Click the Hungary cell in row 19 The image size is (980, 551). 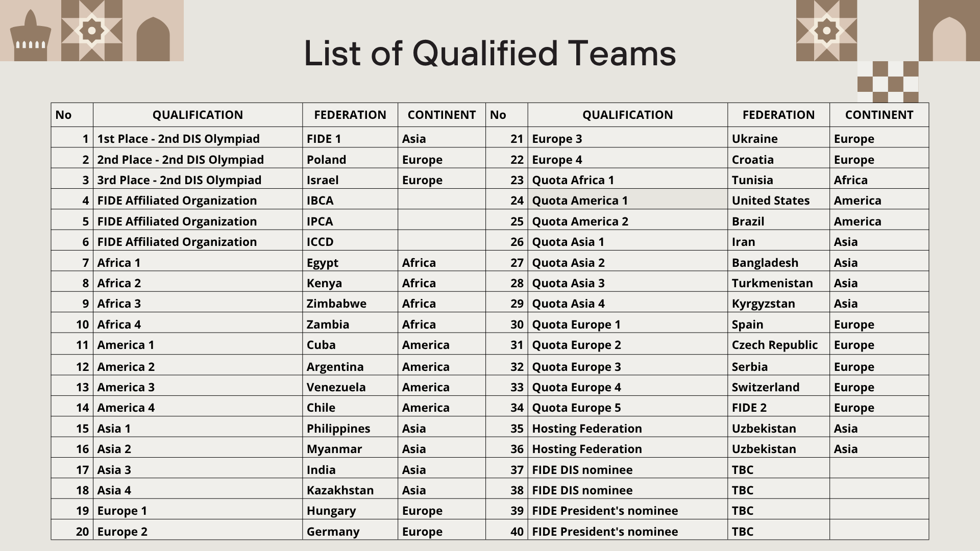coord(350,510)
